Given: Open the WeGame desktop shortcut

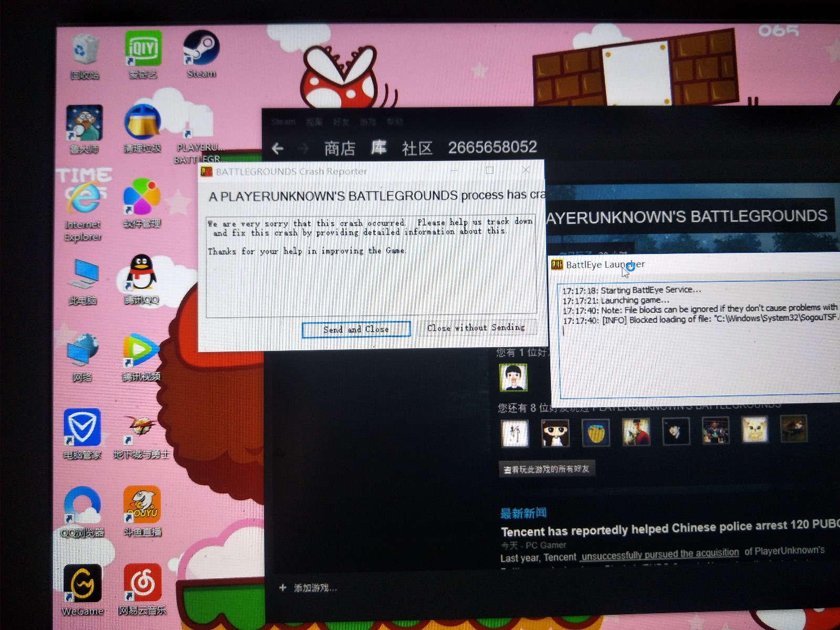Looking at the screenshot, I should [82, 590].
